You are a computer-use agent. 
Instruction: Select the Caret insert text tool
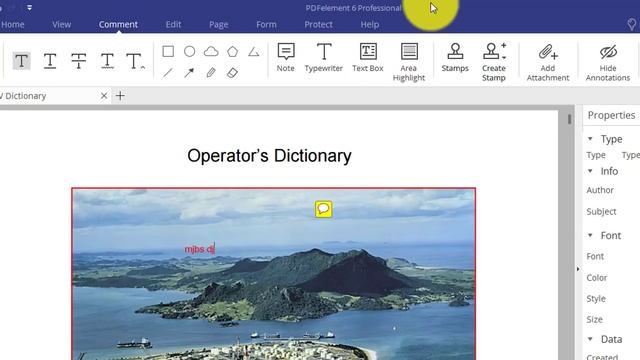tap(135, 61)
